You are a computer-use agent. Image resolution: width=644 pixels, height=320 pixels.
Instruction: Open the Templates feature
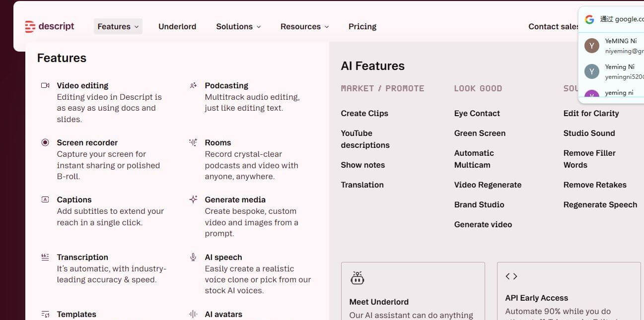tap(76, 314)
